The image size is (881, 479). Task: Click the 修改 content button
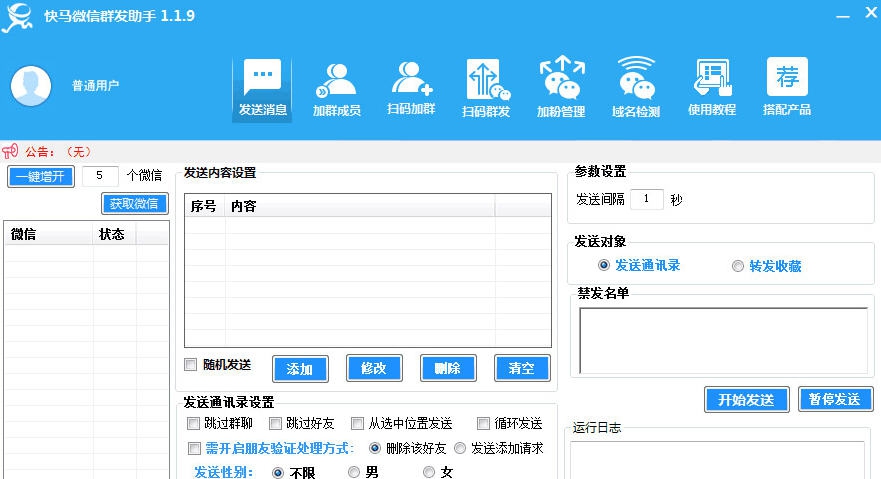point(374,368)
